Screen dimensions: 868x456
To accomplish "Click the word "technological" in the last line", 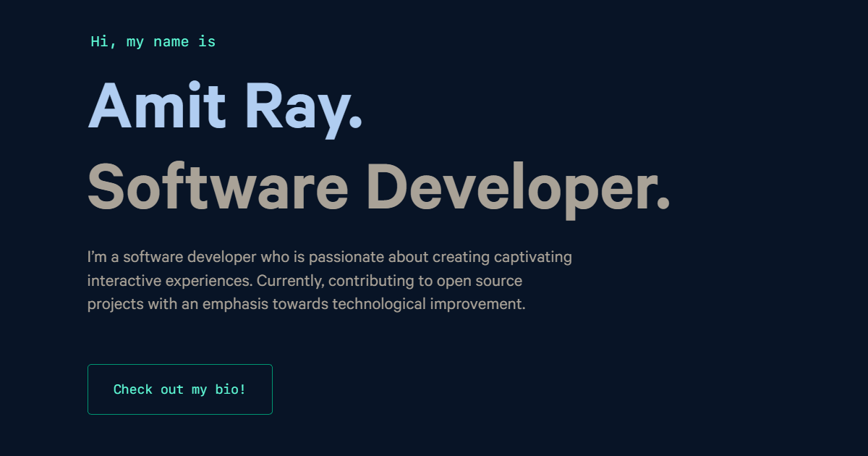I will click(379, 304).
